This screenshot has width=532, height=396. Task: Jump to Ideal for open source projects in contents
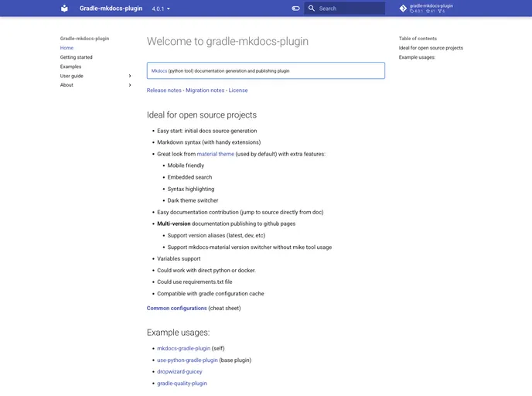point(431,48)
